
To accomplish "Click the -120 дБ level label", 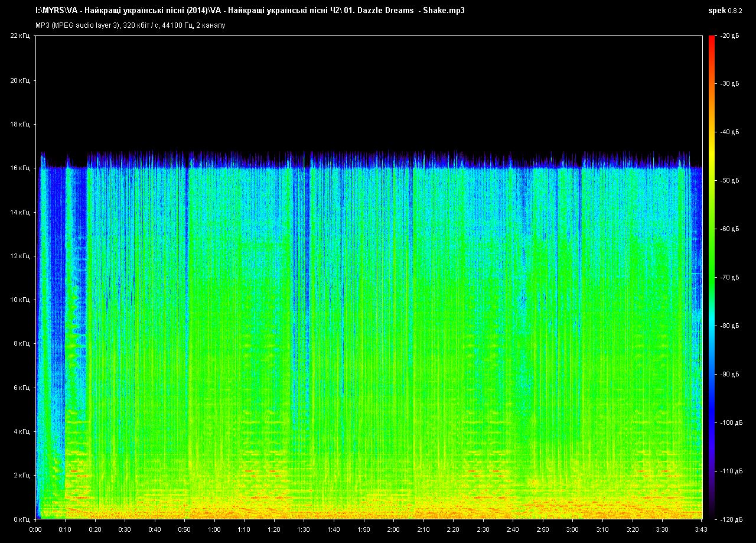I will (729, 519).
